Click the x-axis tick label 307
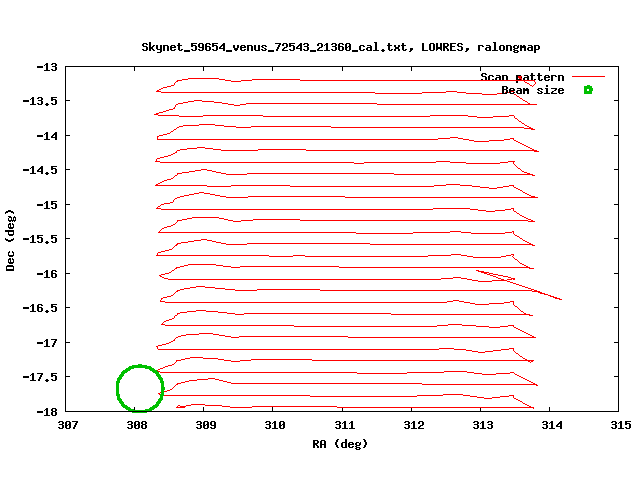640x480 pixels. 68,425
